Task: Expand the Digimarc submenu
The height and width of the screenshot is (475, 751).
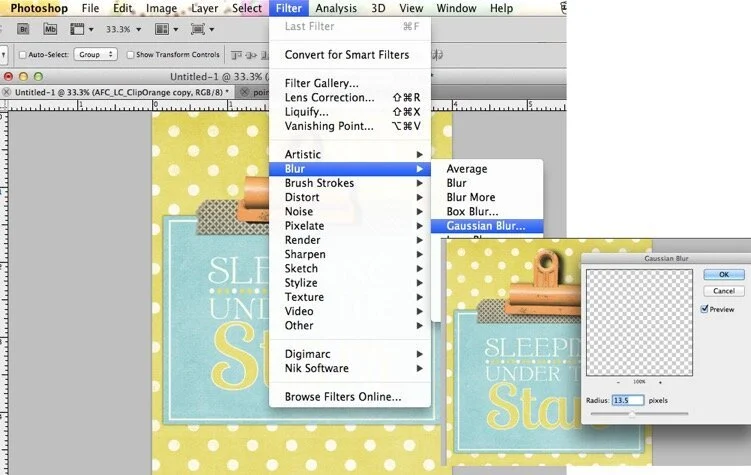Action: click(350, 354)
